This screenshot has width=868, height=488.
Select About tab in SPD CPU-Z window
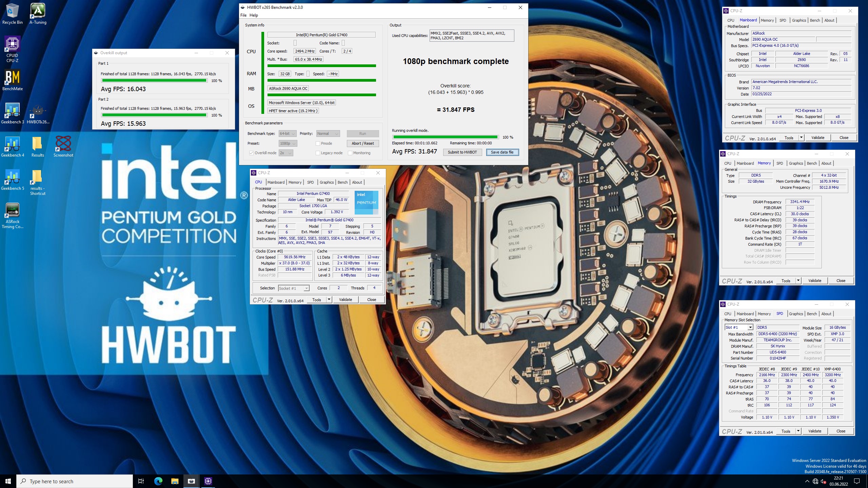click(826, 314)
